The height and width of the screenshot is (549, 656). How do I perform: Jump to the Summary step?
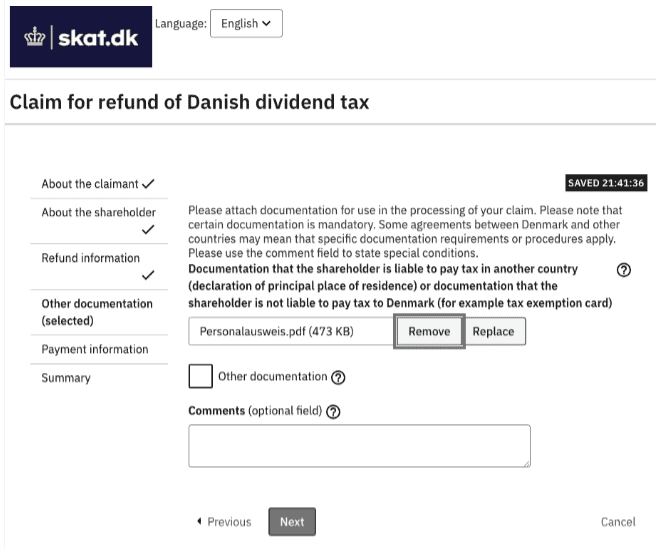66,378
